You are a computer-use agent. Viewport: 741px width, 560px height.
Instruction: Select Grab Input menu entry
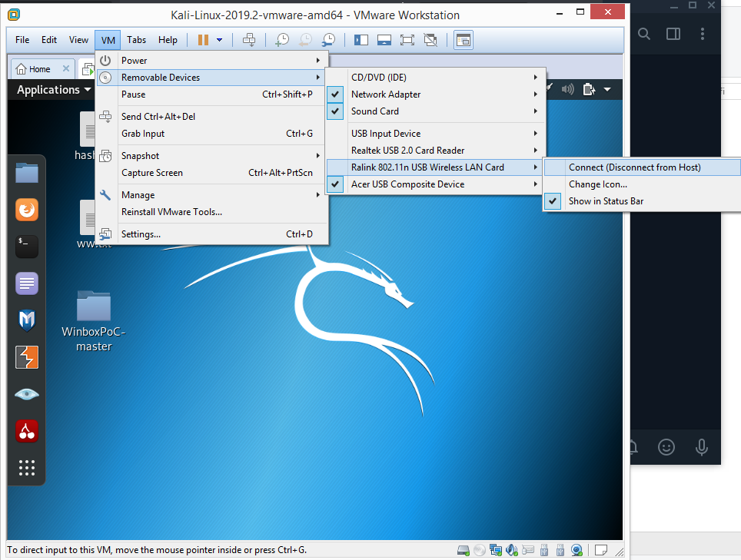coord(211,134)
